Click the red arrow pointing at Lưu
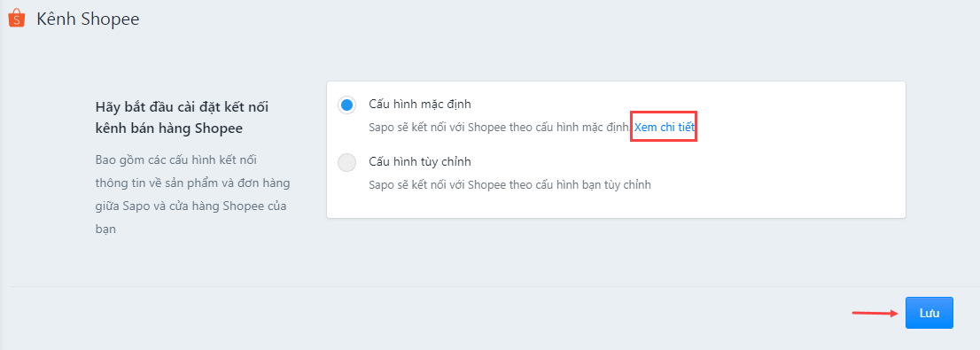The image size is (980, 350). [875, 313]
